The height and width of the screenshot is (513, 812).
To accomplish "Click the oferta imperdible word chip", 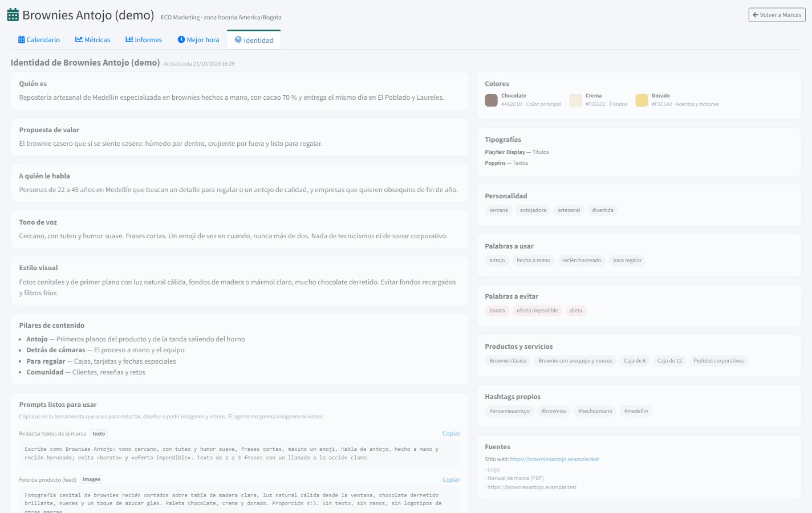I will 537,311.
